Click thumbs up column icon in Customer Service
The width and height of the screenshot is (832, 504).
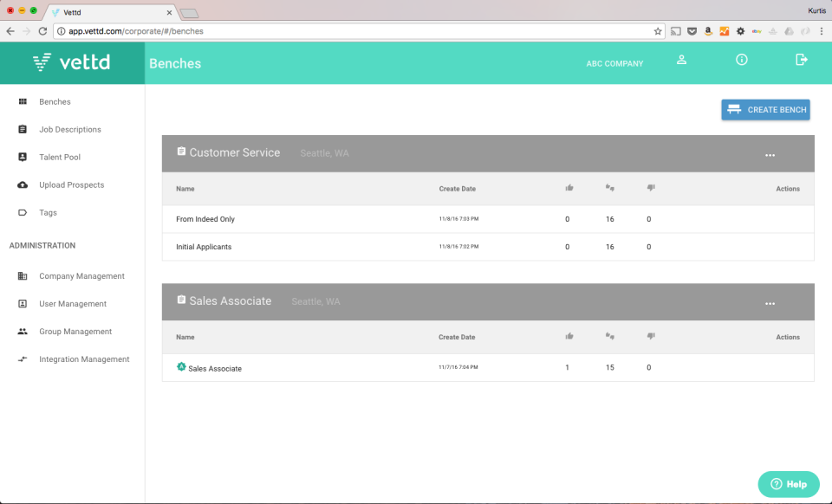click(569, 188)
